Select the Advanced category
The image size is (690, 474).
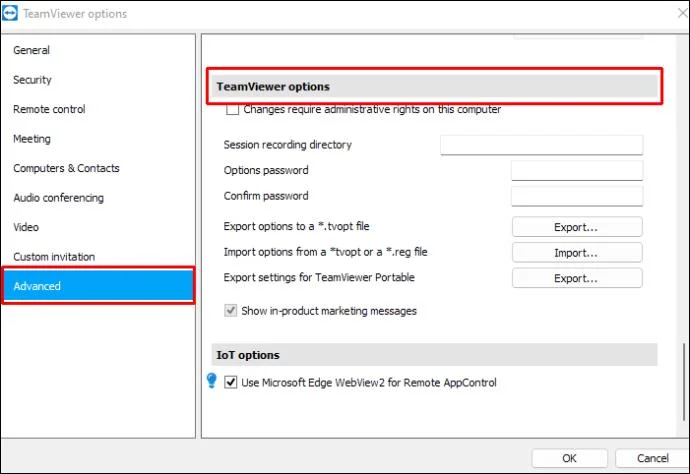click(x=98, y=286)
